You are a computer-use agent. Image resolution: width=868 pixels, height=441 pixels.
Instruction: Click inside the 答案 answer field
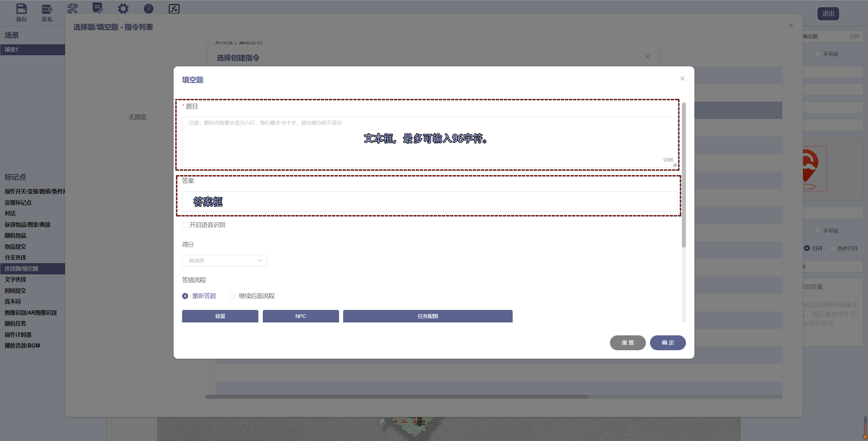click(428, 202)
